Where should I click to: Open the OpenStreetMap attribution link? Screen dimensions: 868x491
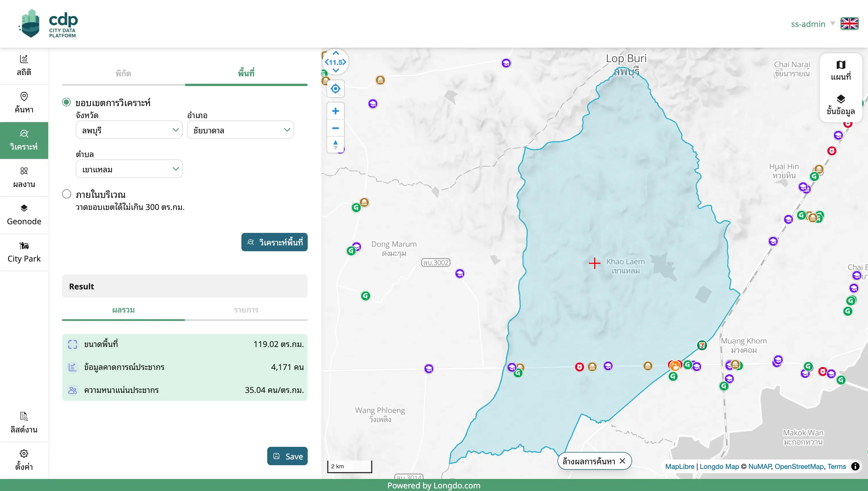[799, 466]
